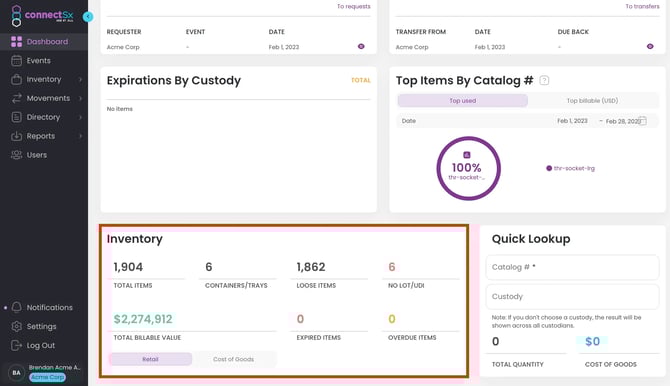Select the Top used tab
Screen dimensions: 670x386
[x=463, y=101]
